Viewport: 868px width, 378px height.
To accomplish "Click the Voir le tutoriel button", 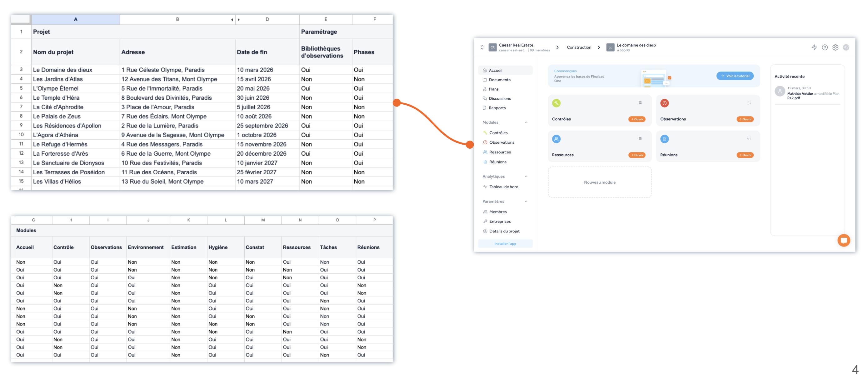I will [x=735, y=76].
